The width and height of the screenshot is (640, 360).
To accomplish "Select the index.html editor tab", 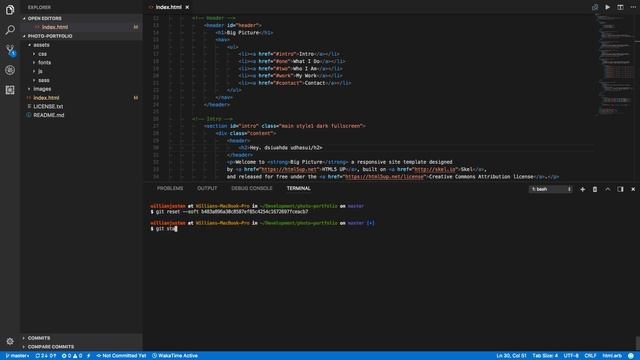I will tap(168, 7).
